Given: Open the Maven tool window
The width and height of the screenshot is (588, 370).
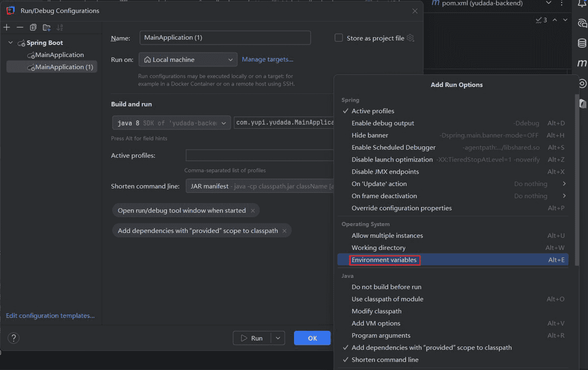Looking at the screenshot, I should tap(582, 63).
